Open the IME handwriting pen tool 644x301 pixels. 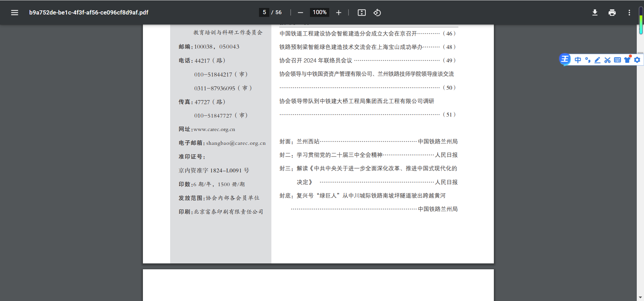click(x=598, y=60)
